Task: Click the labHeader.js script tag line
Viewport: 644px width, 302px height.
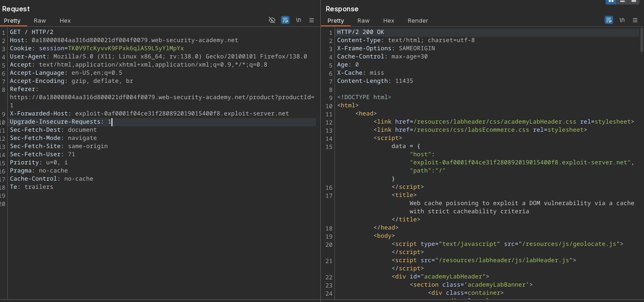Action: point(484,260)
